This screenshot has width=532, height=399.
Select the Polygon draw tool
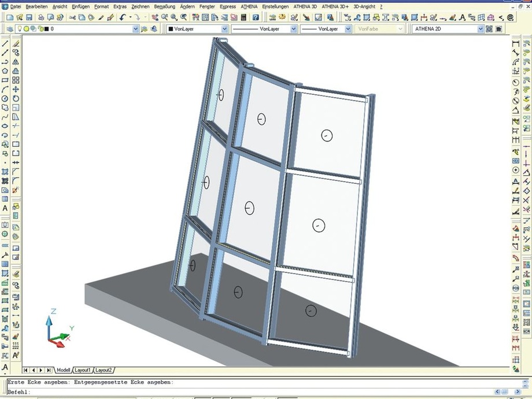[5, 71]
